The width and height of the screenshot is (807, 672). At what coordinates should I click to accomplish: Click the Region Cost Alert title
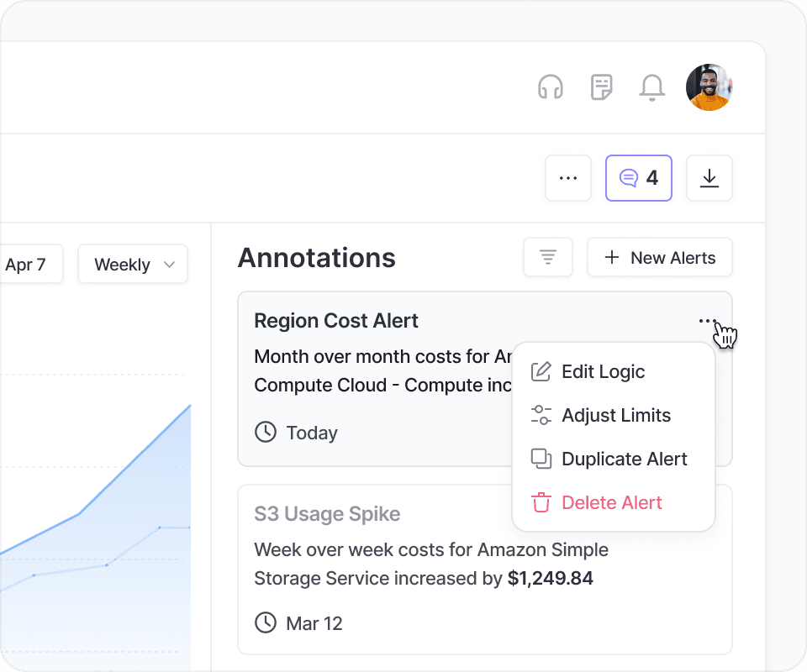(x=336, y=321)
